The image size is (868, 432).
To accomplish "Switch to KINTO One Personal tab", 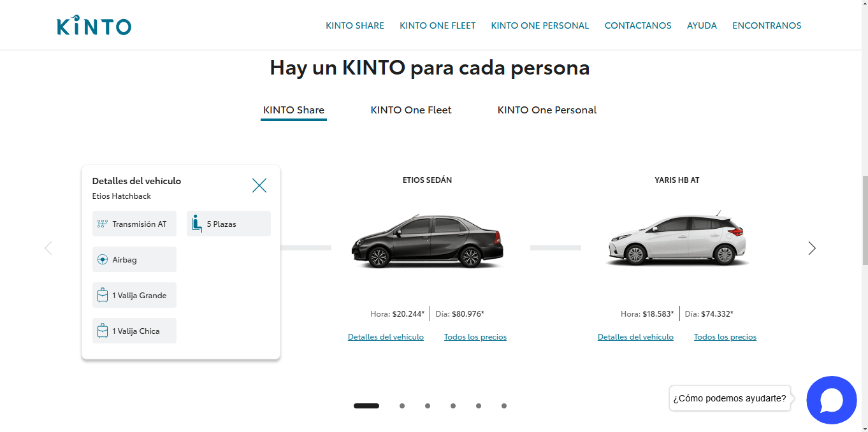I will tap(547, 110).
